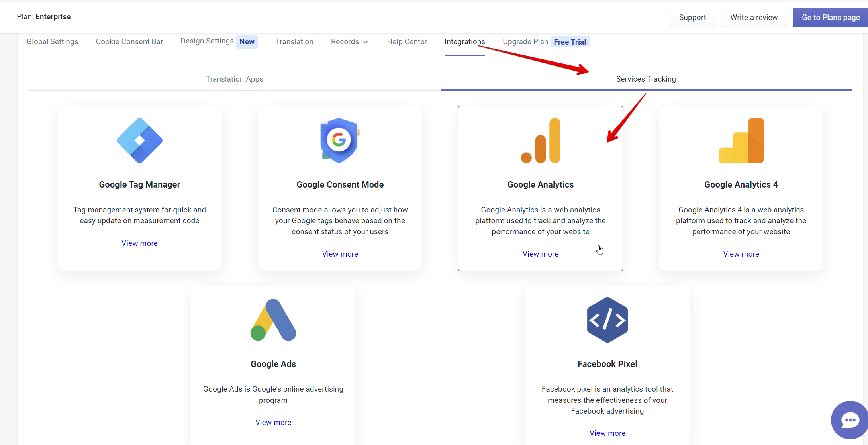Click the Google Tag Manager logo icon

pyautogui.click(x=139, y=140)
